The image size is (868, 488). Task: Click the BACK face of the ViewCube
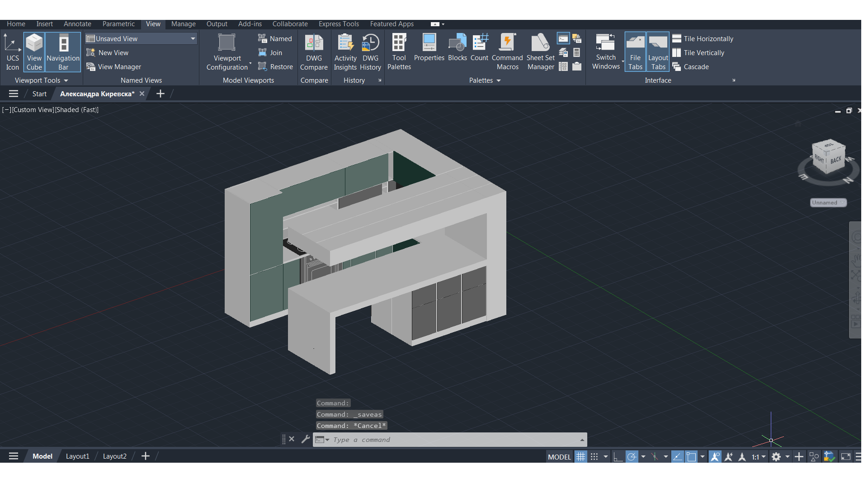[835, 160]
